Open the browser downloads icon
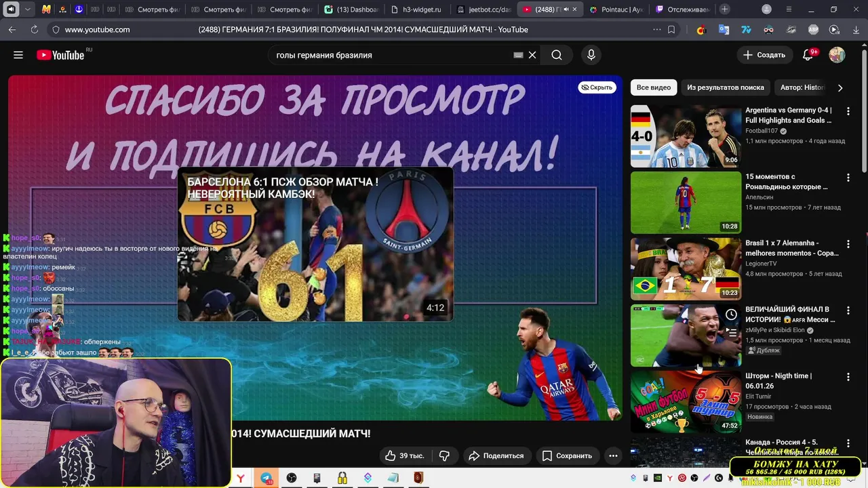 (856, 29)
